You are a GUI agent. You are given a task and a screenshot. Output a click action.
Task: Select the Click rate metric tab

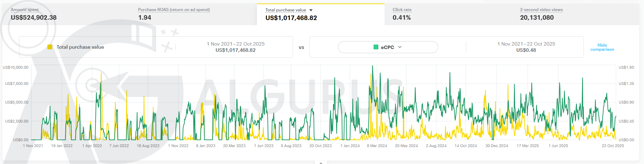click(x=402, y=14)
